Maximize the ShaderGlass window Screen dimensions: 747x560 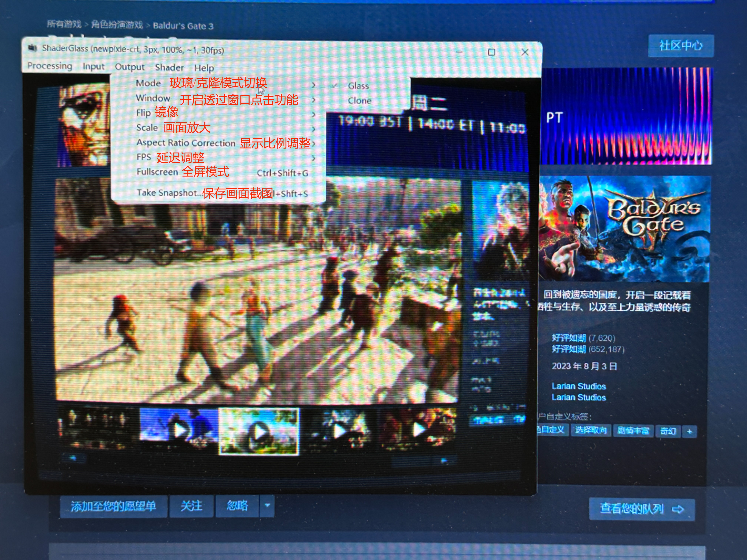tap(491, 52)
